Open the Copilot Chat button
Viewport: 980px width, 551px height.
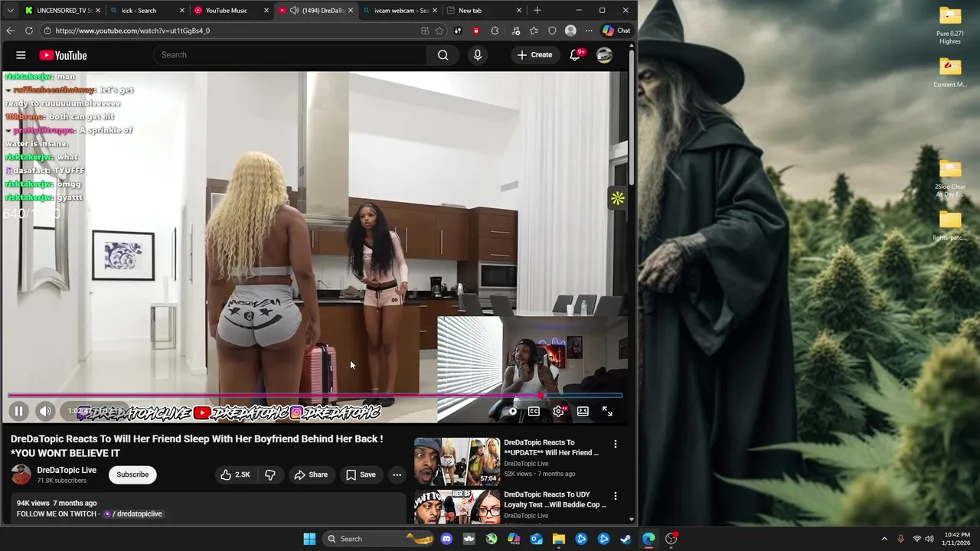point(617,31)
